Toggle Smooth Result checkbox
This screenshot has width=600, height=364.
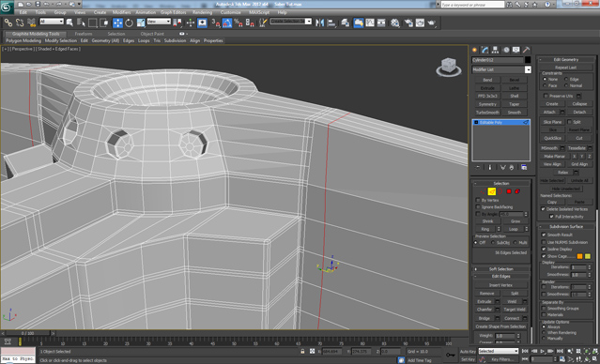tap(544, 235)
